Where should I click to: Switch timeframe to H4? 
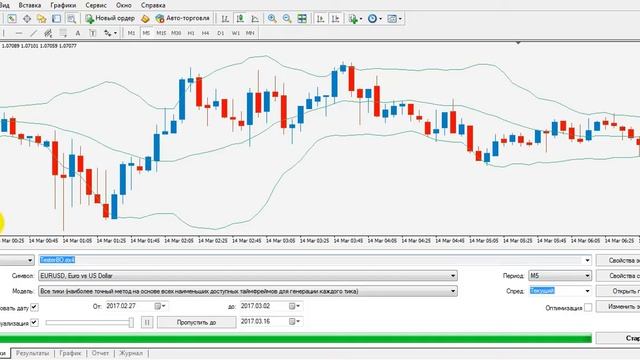[206, 33]
